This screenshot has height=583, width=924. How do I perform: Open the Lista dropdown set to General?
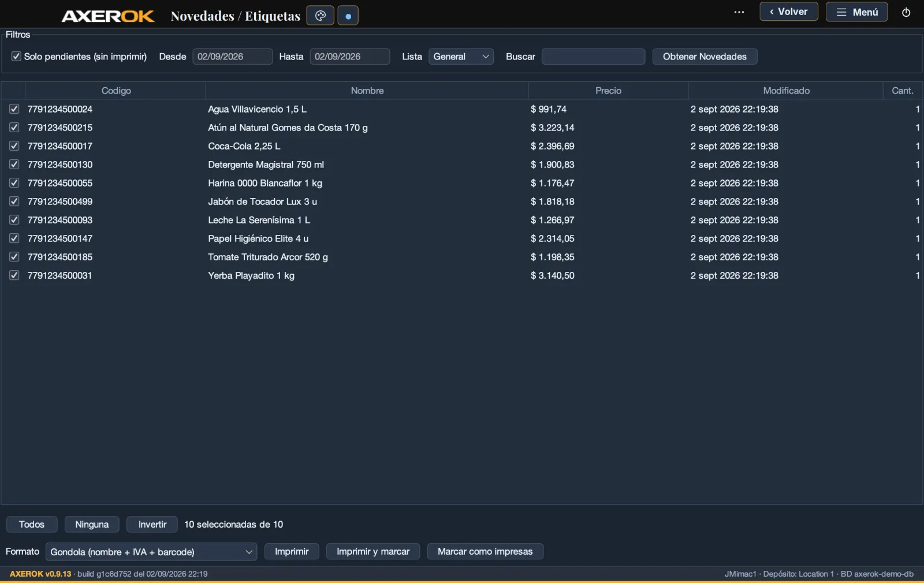coord(461,57)
